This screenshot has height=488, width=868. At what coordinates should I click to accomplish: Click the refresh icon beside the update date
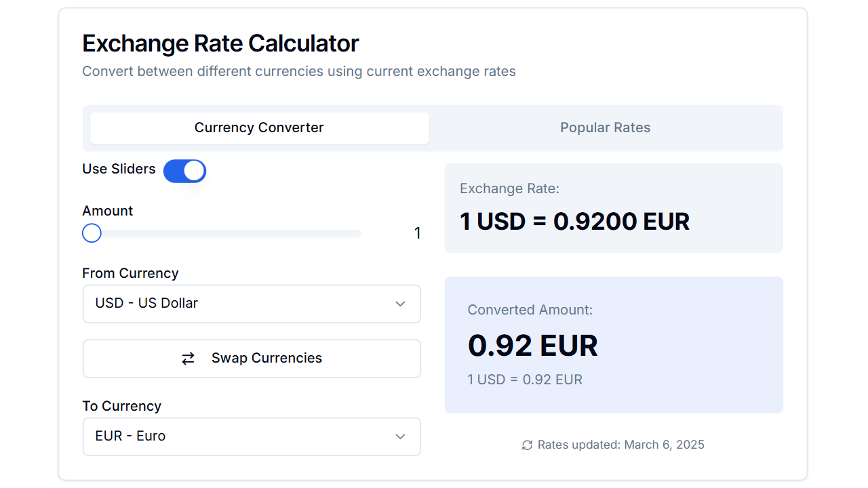526,445
